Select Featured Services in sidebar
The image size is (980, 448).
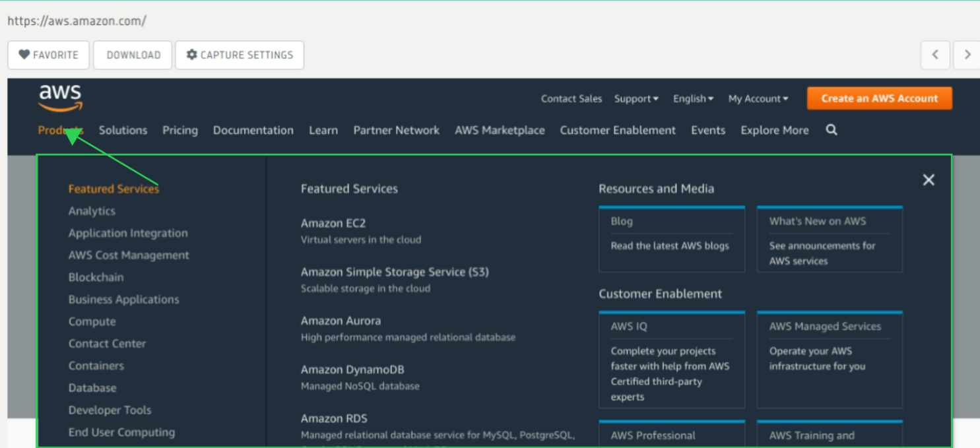[114, 189]
